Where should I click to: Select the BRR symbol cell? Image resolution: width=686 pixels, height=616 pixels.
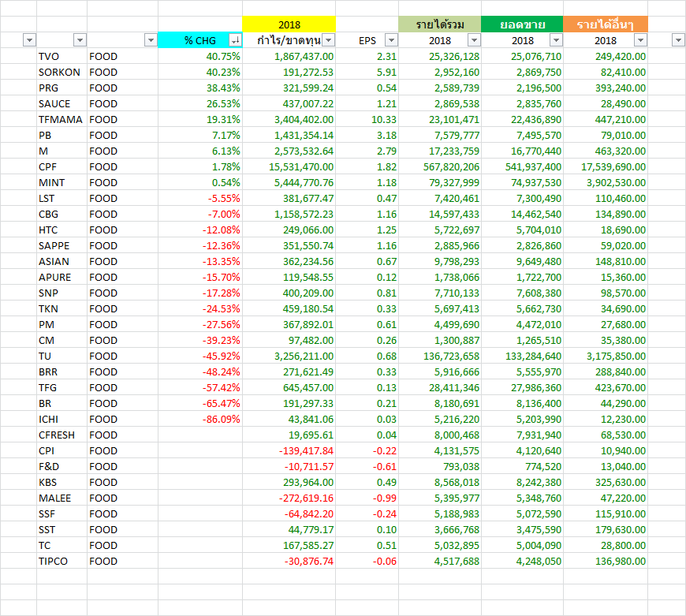pos(62,371)
